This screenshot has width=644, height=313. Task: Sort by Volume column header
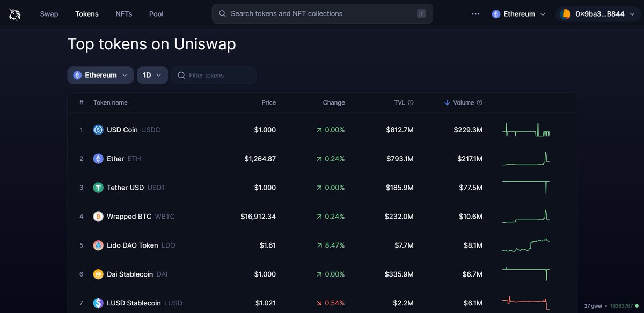(463, 102)
